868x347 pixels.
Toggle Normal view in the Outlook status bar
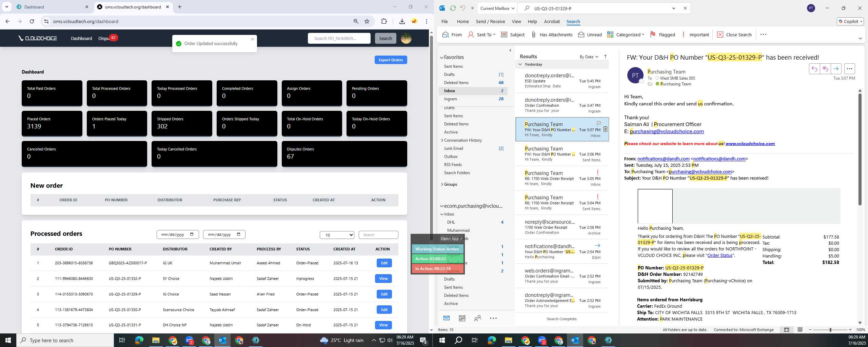point(787,330)
